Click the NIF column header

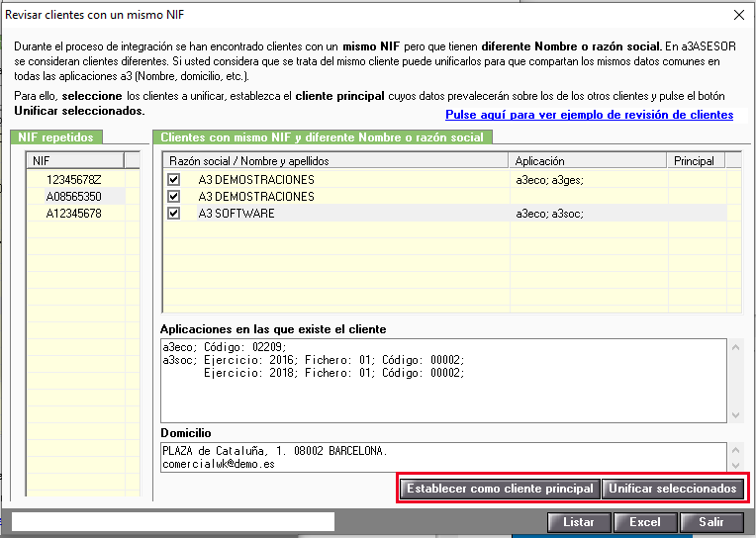tap(75, 160)
